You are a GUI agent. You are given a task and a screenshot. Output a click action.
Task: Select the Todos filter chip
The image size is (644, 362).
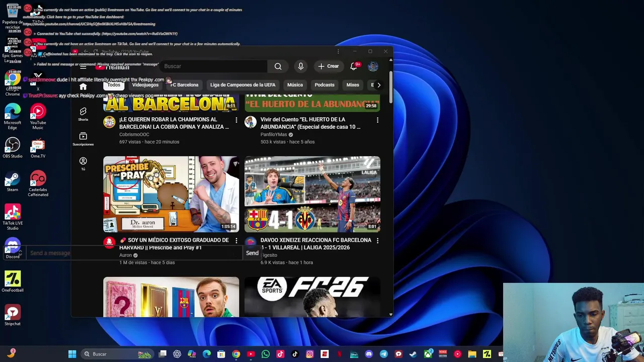114,85
